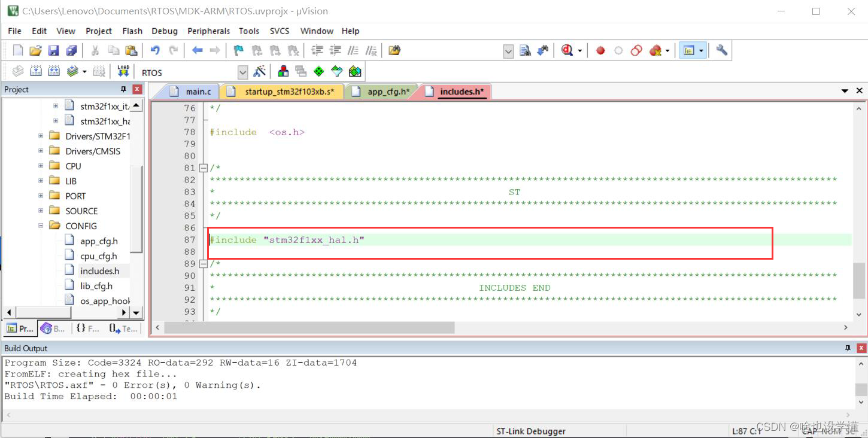This screenshot has width=868, height=438.
Task: Open the Project menu
Action: pos(99,31)
